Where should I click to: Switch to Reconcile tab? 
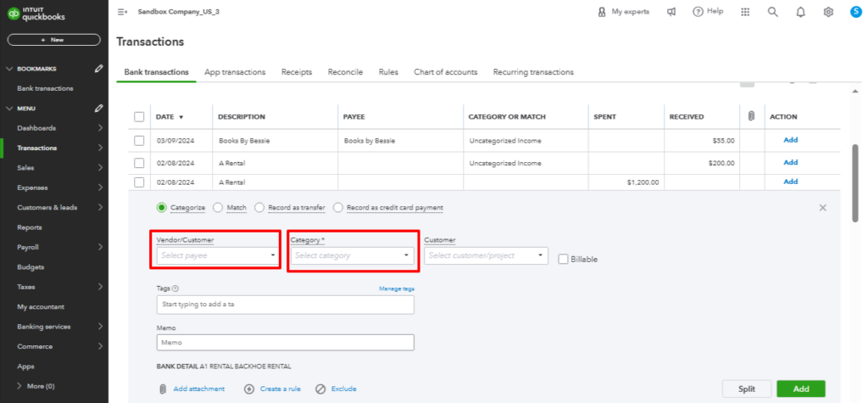tap(346, 72)
